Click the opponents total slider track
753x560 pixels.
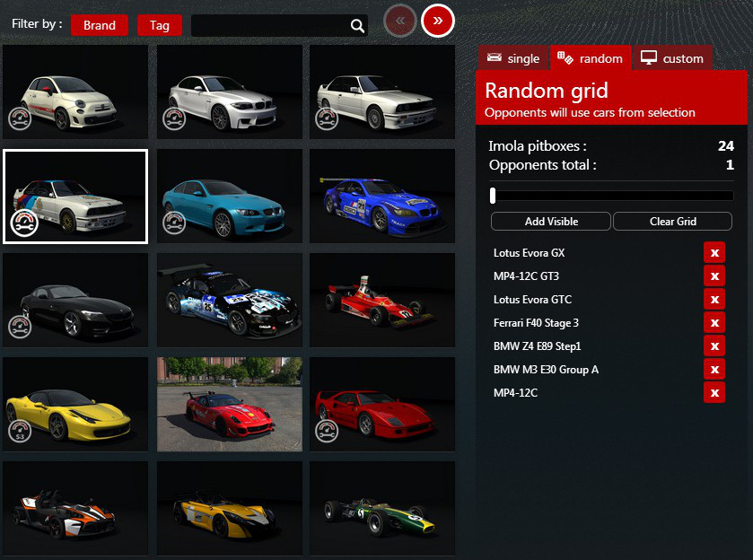[612, 196]
